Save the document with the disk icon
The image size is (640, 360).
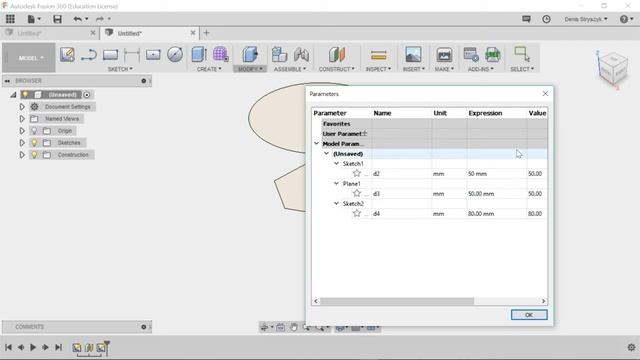[x=57, y=19]
